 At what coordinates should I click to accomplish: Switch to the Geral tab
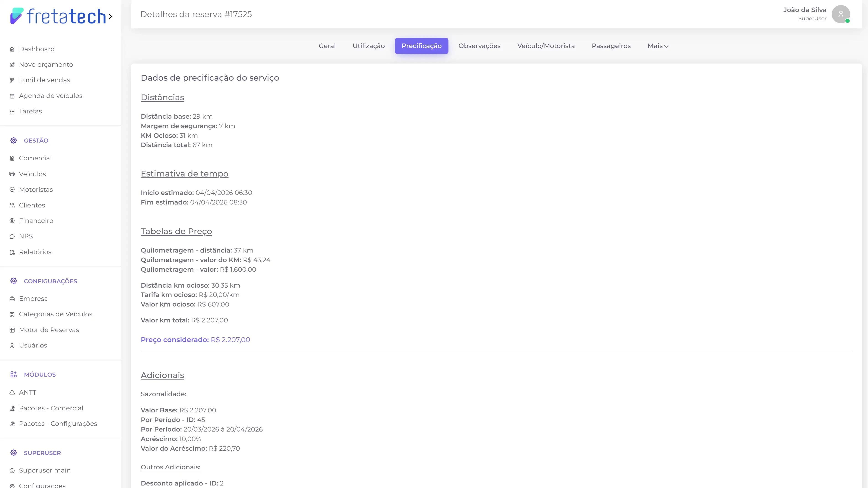[x=327, y=46]
